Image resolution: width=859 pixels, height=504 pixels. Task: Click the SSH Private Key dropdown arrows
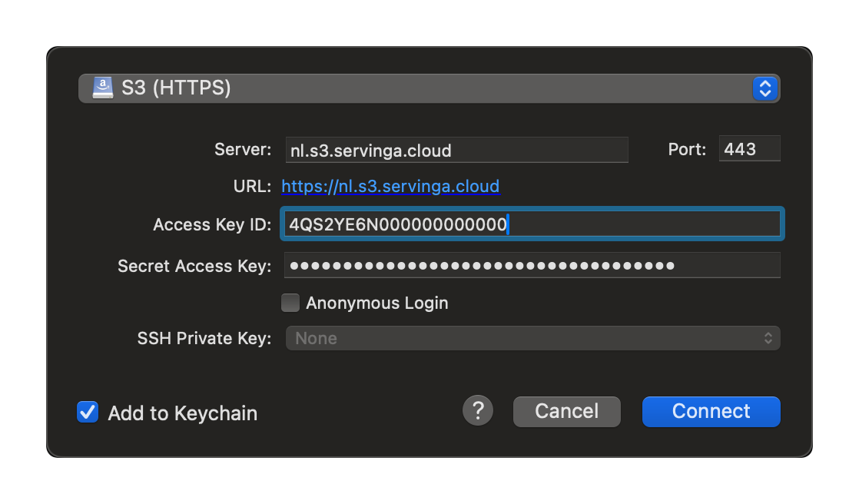768,338
